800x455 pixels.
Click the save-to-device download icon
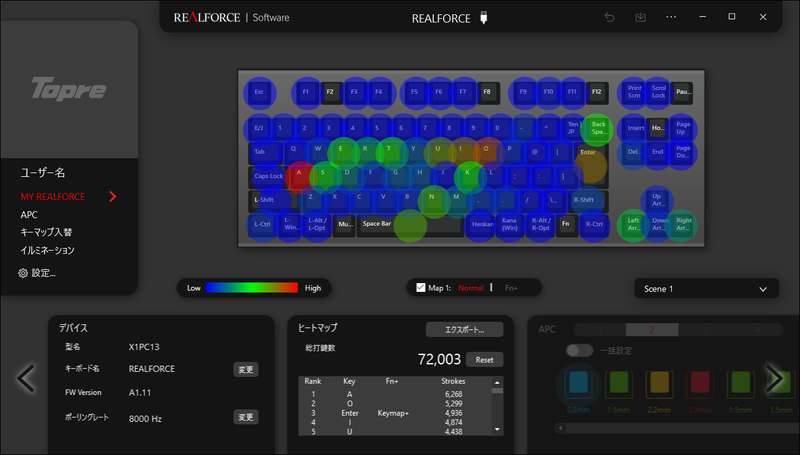tap(640, 17)
